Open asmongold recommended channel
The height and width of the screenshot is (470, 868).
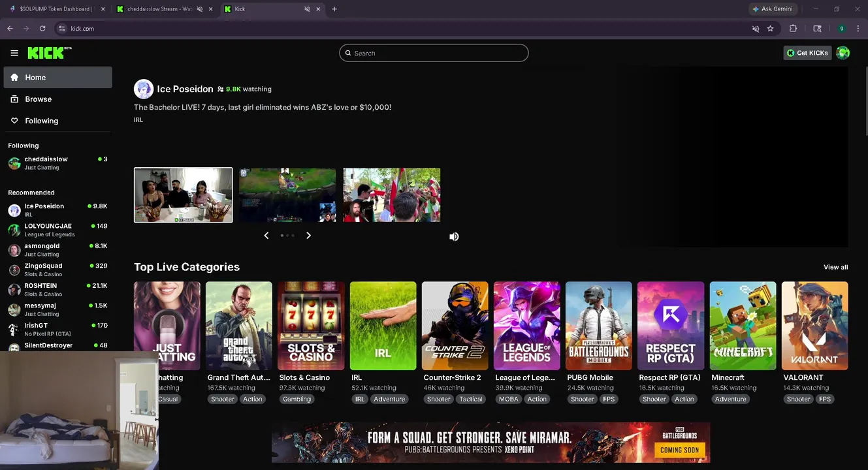(x=57, y=250)
